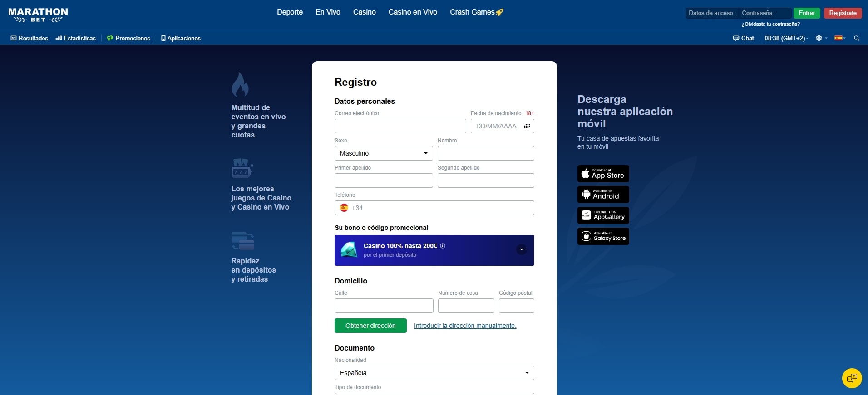The image size is (868, 395).
Task: Focus the Fecha de nacimiento field
Action: coord(503,126)
